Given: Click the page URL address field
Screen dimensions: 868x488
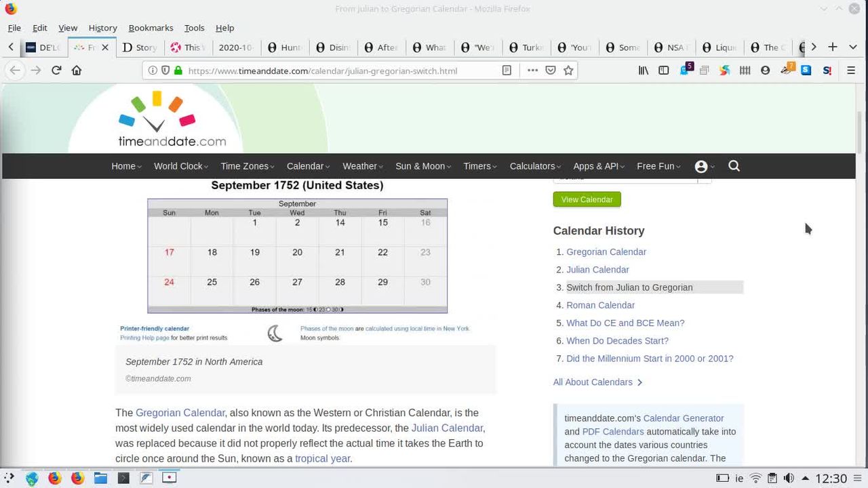Looking at the screenshot, I should pyautogui.click(x=339, y=70).
